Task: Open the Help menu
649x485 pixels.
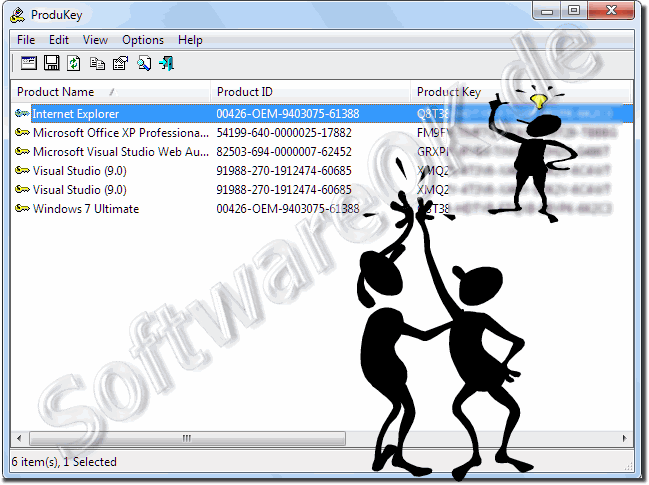Action: pos(190,40)
